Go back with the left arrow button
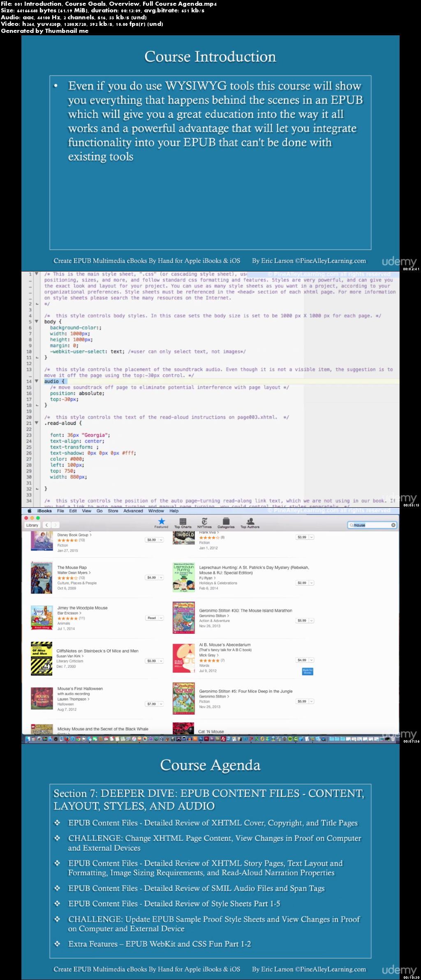The image size is (421, 980). click(x=47, y=525)
